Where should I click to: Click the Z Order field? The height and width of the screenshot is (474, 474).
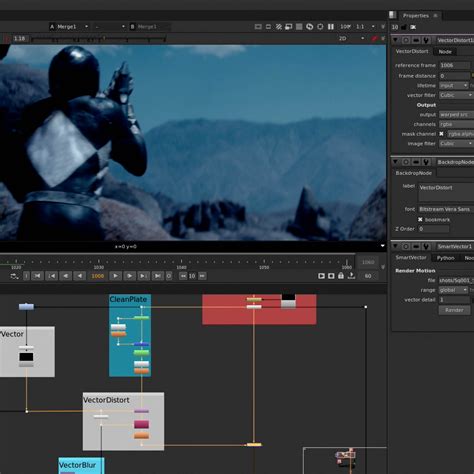[x=434, y=229]
